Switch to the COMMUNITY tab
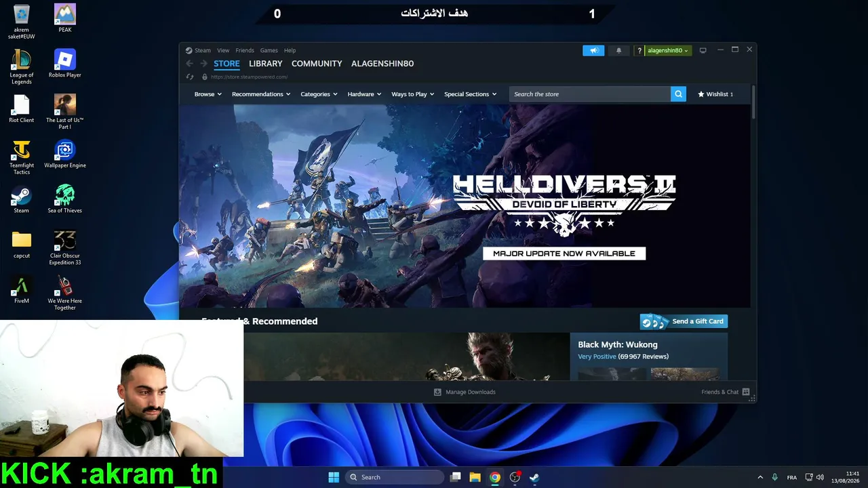 pyautogui.click(x=317, y=64)
